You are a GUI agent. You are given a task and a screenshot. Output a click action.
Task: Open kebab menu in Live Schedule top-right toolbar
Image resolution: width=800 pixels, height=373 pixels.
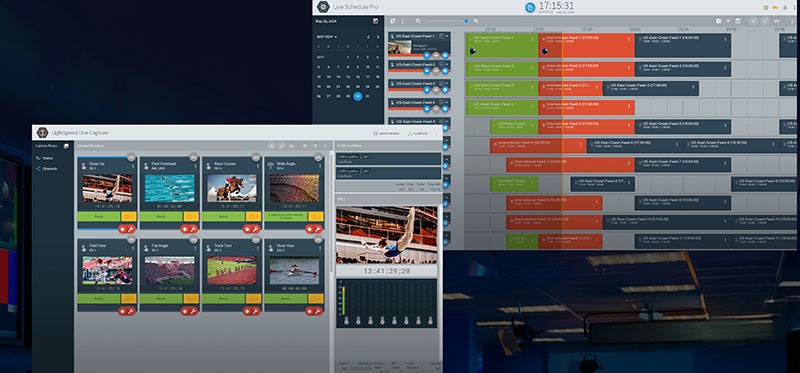(x=791, y=21)
